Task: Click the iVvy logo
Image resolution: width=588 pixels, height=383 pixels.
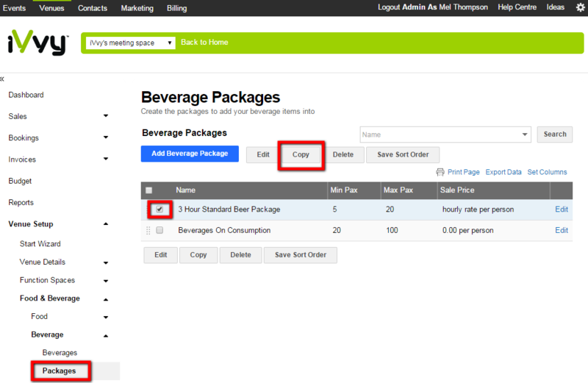Action: [x=38, y=43]
